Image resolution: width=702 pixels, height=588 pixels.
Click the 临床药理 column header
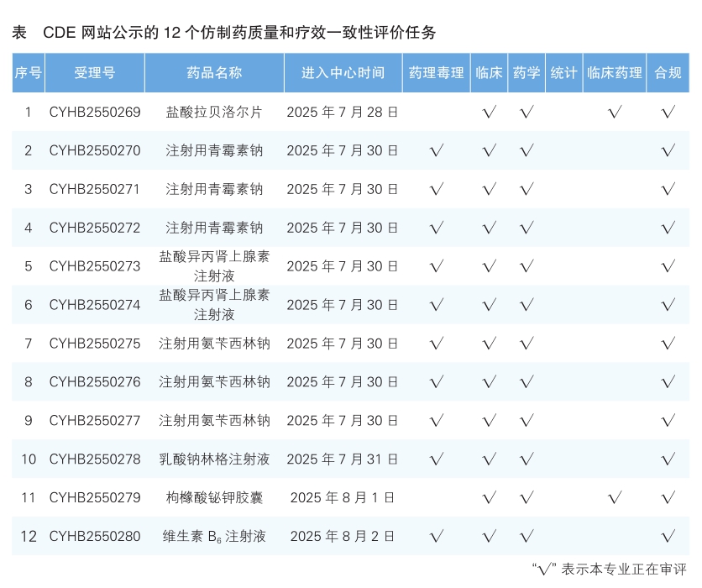coord(615,73)
